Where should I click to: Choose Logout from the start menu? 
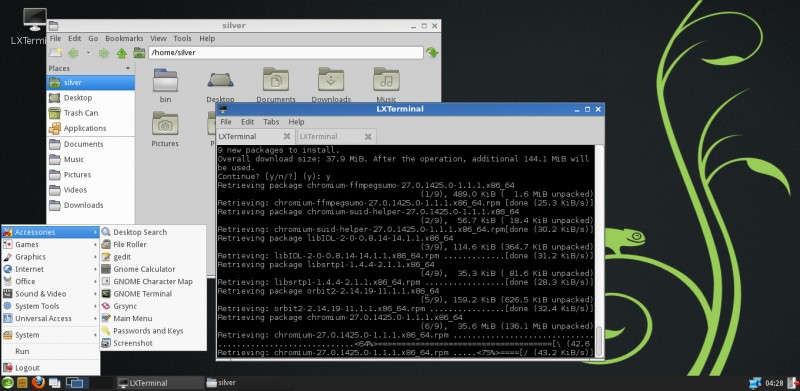[50, 368]
